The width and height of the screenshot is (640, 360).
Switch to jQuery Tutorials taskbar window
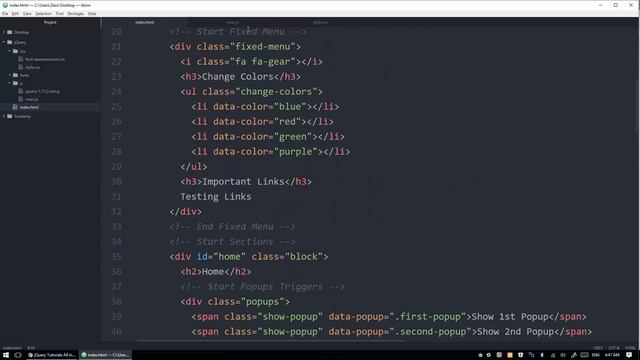52,355
